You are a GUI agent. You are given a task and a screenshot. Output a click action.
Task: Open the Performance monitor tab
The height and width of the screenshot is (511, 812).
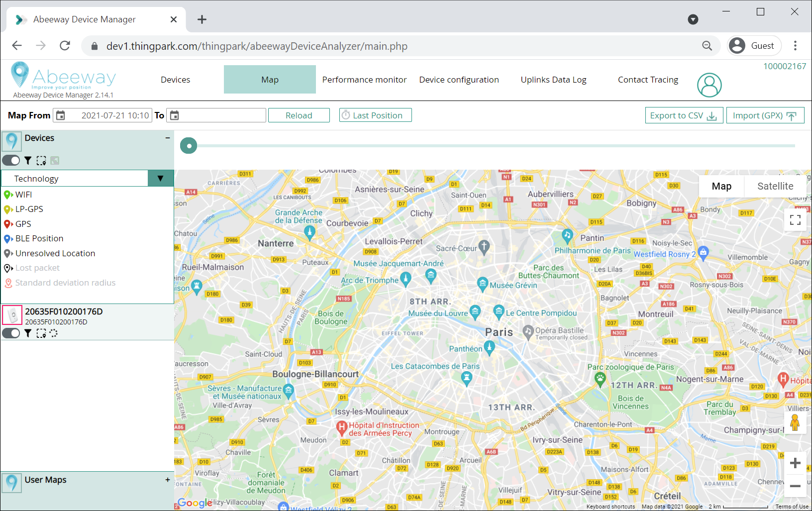pyautogui.click(x=364, y=80)
